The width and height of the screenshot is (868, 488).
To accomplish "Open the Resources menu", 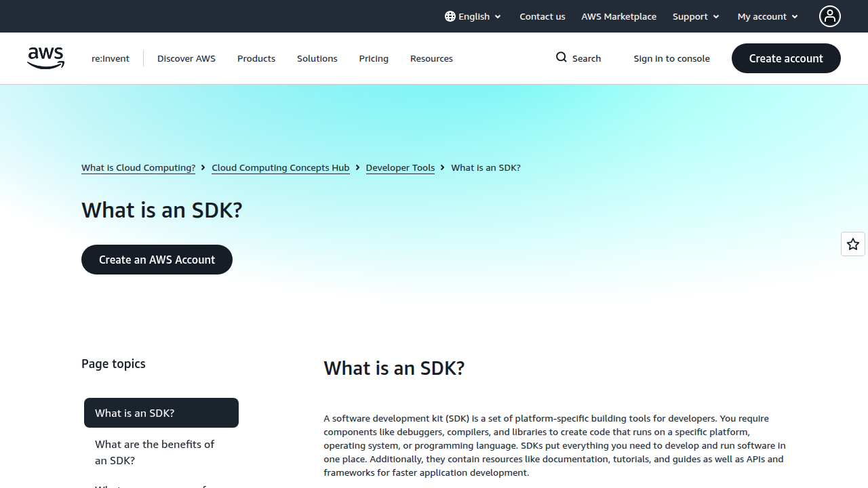I will point(431,58).
